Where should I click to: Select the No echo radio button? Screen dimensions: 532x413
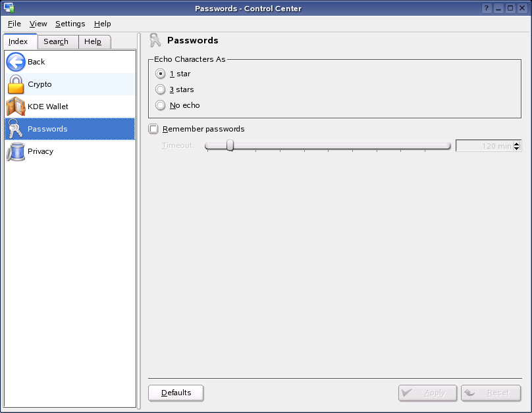[160, 105]
